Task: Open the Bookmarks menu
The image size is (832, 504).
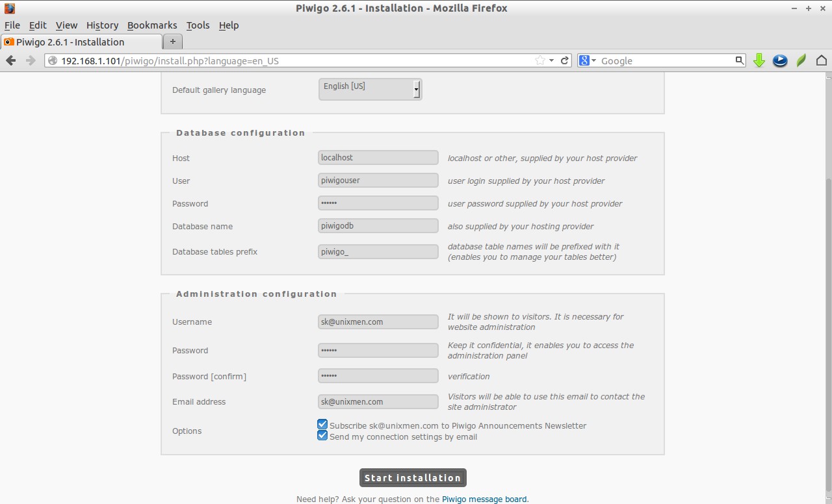Action: pos(152,25)
